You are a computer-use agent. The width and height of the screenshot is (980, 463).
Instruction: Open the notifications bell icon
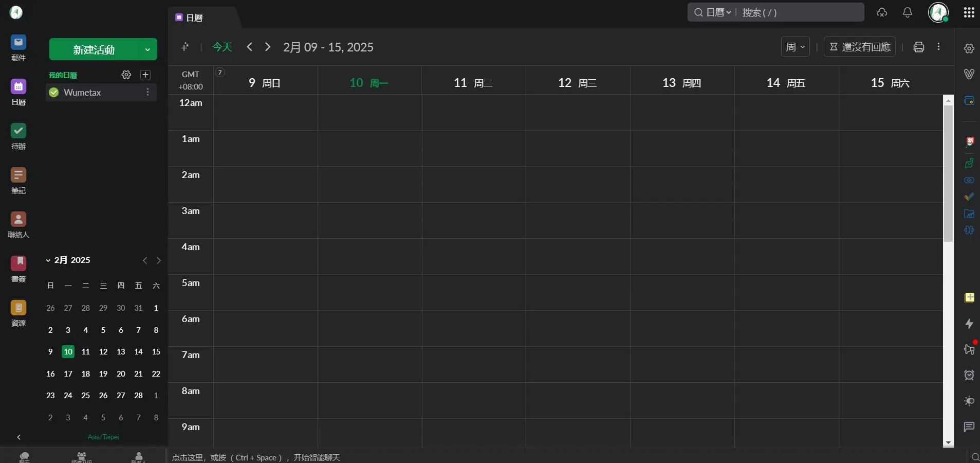(x=908, y=12)
